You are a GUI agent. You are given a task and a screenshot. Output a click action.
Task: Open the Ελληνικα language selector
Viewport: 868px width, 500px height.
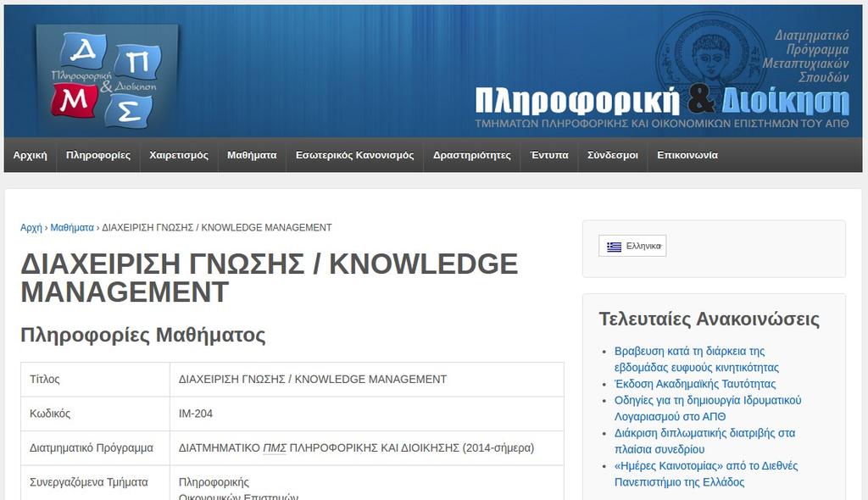click(x=632, y=246)
